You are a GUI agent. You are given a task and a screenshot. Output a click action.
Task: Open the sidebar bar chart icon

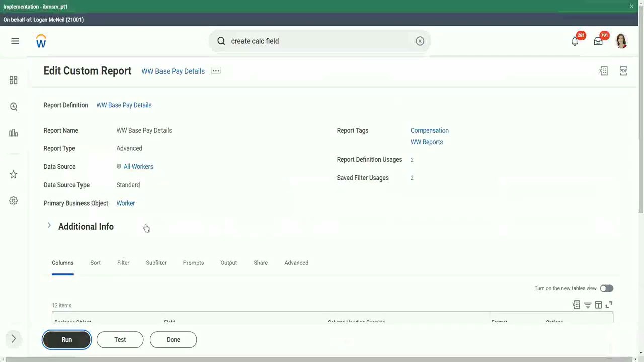click(x=14, y=133)
